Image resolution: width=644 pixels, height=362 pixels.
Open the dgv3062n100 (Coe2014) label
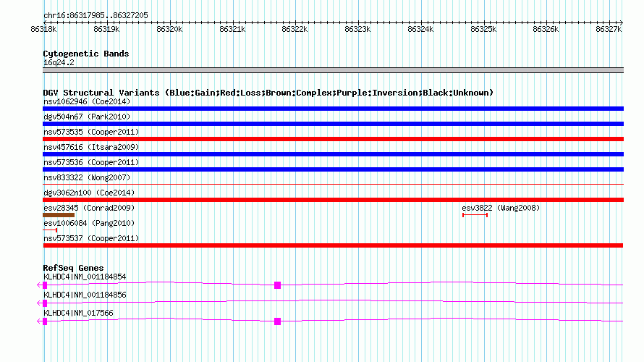[89, 193]
